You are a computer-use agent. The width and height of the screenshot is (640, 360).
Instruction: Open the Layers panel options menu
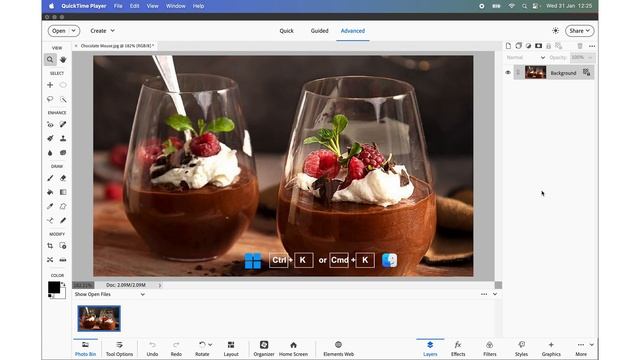592,46
